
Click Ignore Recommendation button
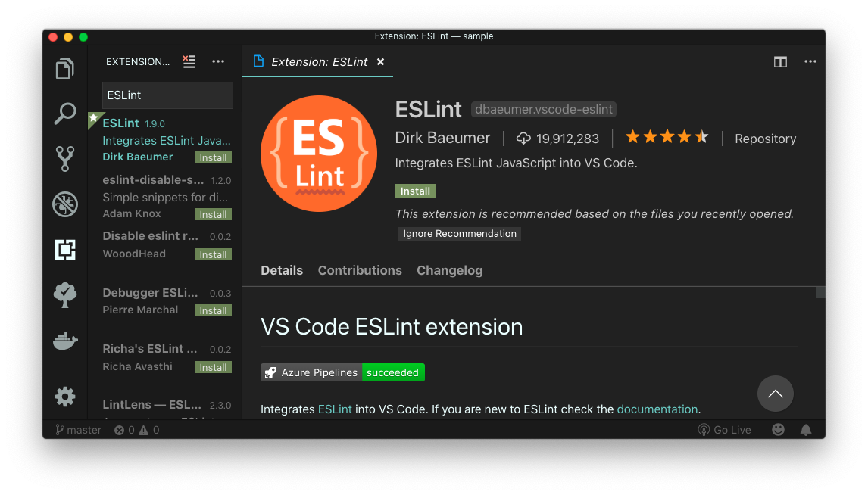(x=460, y=233)
